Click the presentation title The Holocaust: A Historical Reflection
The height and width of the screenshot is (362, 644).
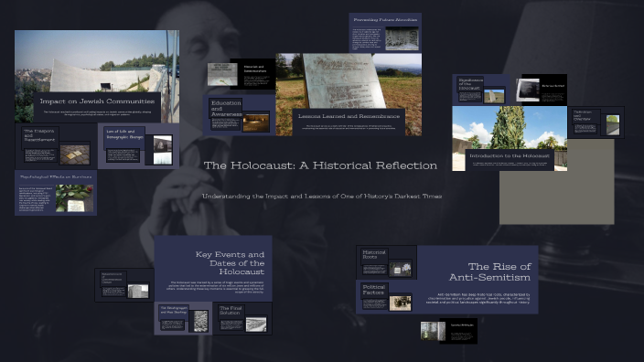click(x=320, y=165)
